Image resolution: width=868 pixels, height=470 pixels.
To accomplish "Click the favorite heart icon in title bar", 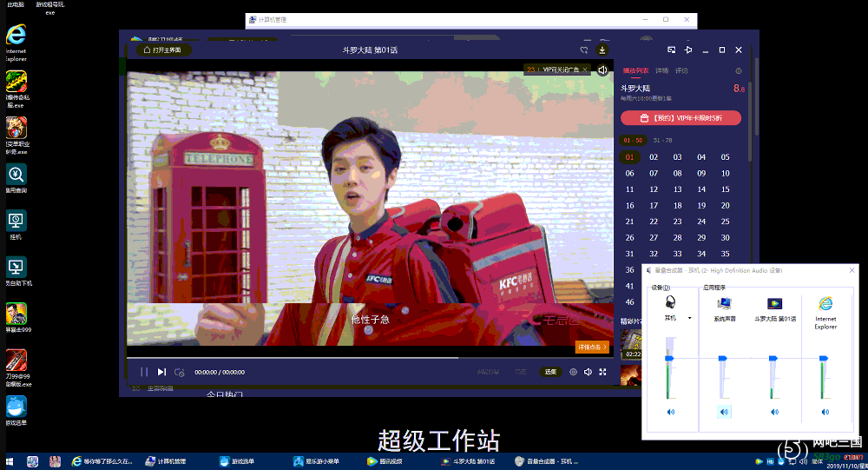I will pyautogui.click(x=584, y=50).
